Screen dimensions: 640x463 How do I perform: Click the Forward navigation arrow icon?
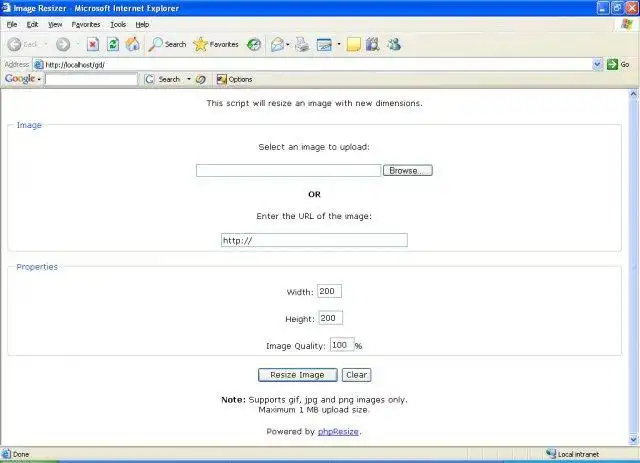[63, 44]
